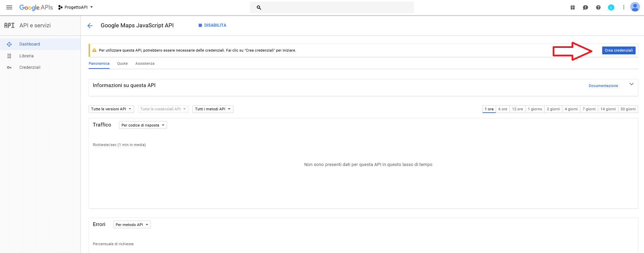Click the back arrow next to API title
The height and width of the screenshot is (253, 644).
tap(90, 26)
